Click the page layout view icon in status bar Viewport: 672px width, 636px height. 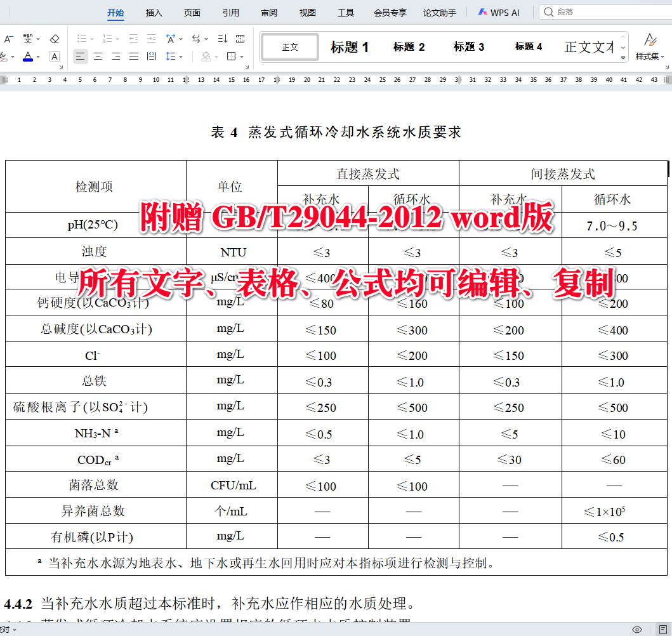coord(663,630)
